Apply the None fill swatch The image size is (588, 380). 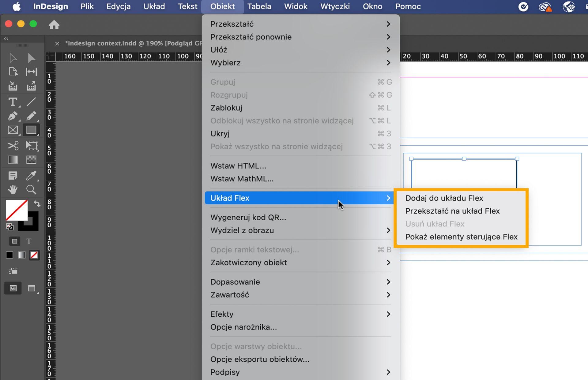34,255
